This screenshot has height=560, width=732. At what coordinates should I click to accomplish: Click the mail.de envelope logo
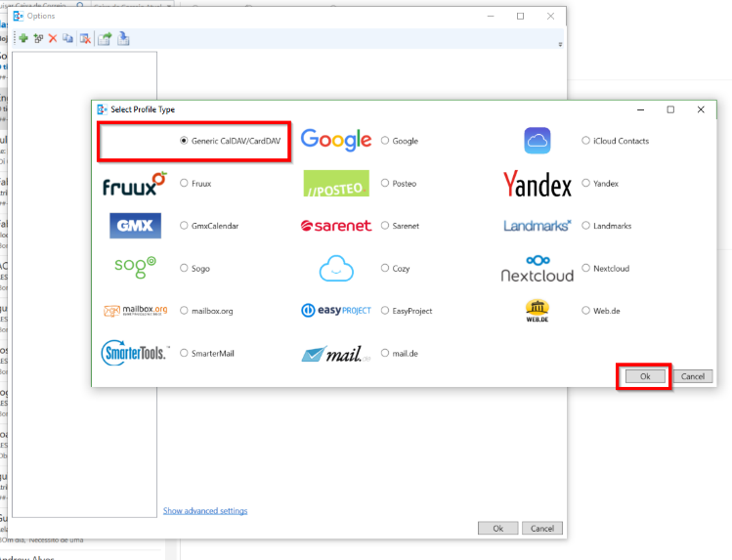point(336,354)
